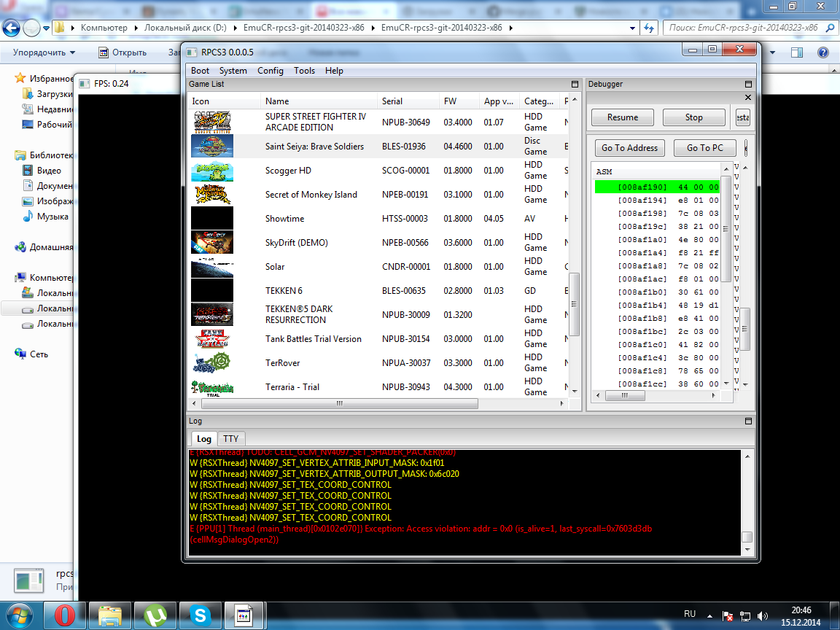The height and width of the screenshot is (630, 840).
Task: Click the Scogger HD game icon
Action: 212,171
